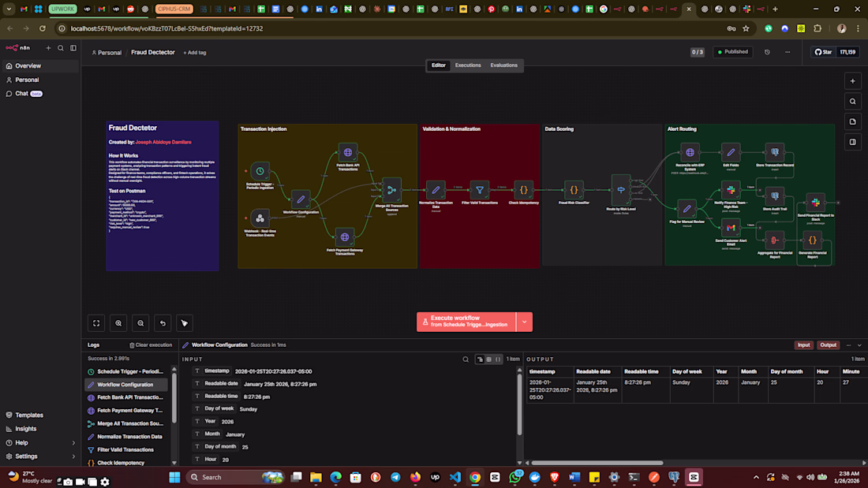Expand the Help submenu in sidebar
Viewport: 868px width, 488px height.
pyautogui.click(x=74, y=443)
